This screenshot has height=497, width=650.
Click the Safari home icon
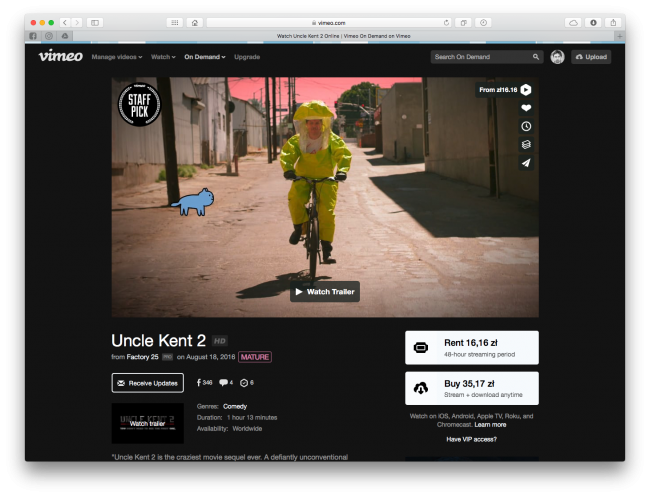pyautogui.click(x=194, y=22)
